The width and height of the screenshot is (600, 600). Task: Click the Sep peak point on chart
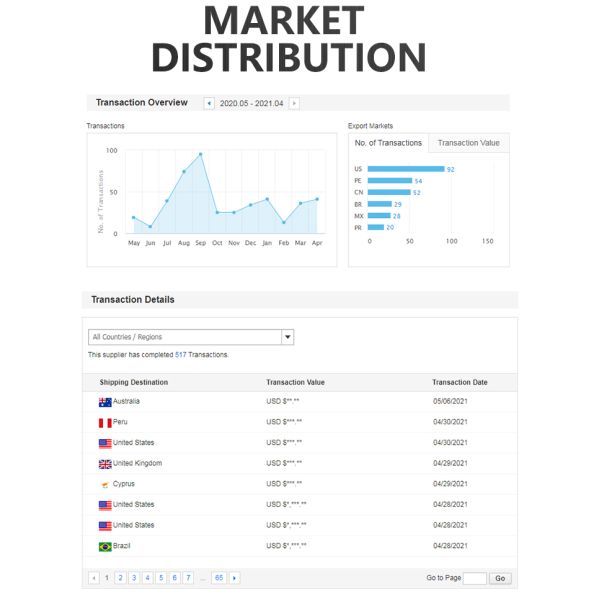(x=200, y=154)
